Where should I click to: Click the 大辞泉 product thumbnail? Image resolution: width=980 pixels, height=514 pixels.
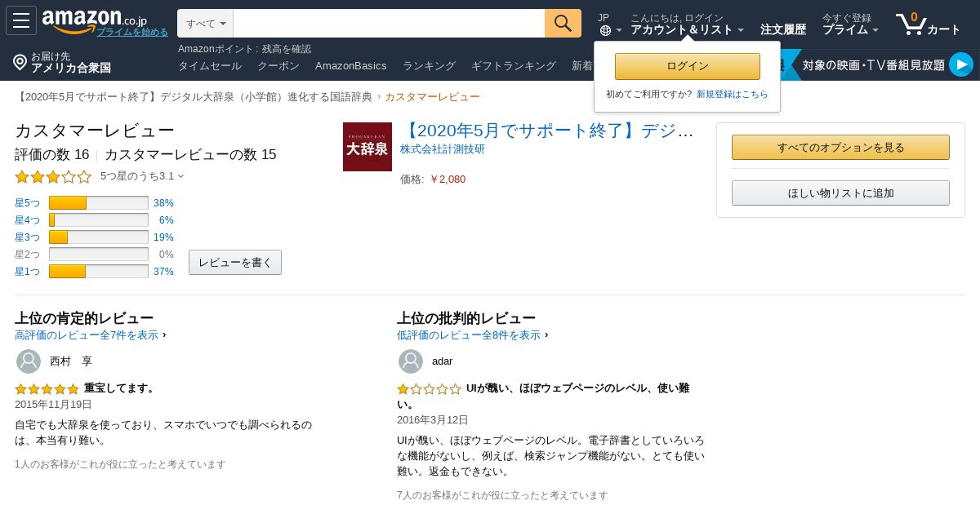coord(367,147)
